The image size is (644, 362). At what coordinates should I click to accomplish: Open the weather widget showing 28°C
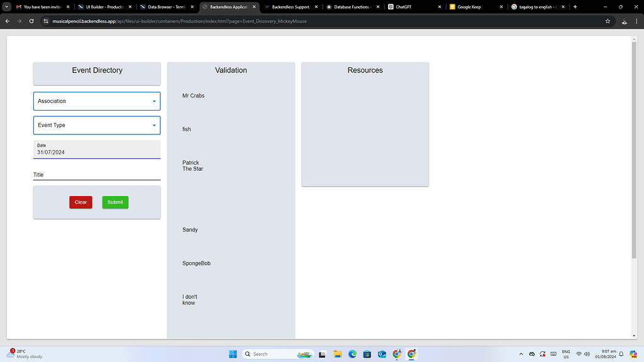25,354
